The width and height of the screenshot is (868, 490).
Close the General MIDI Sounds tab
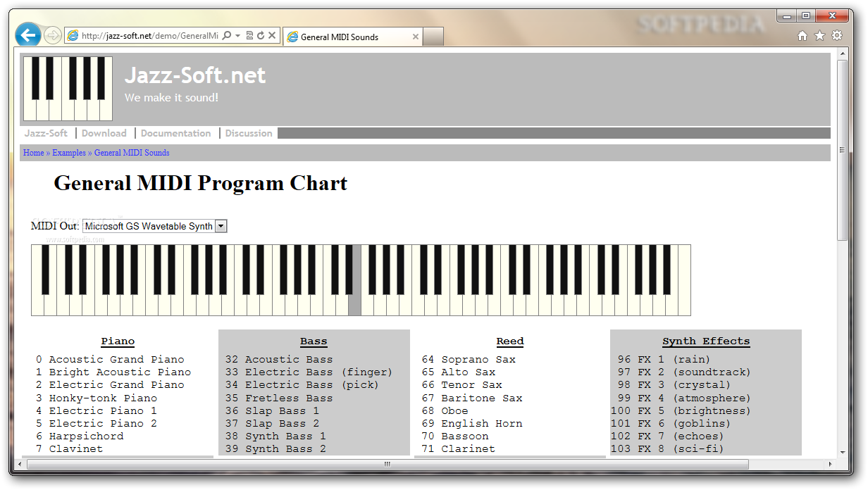416,37
